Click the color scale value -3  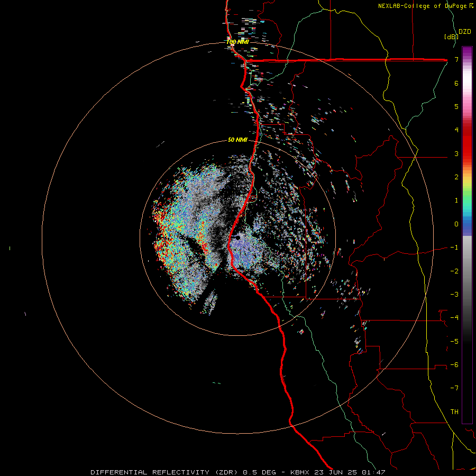click(x=454, y=295)
